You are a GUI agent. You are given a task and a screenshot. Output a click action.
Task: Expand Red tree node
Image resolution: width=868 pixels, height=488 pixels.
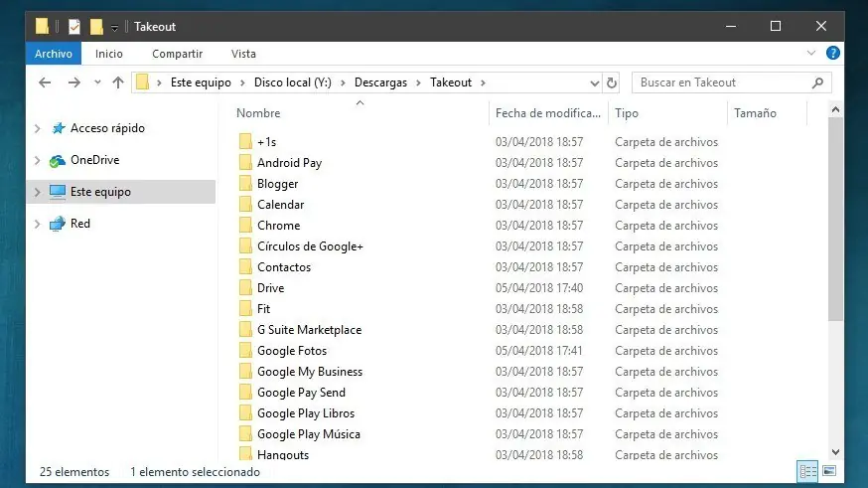[38, 225]
